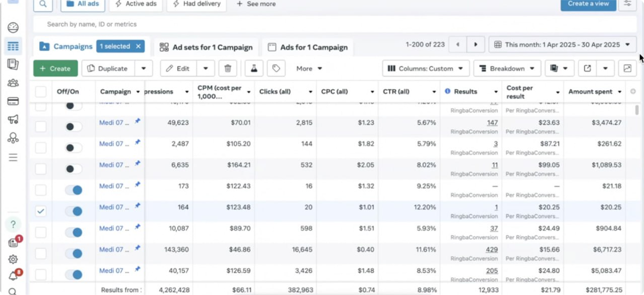This screenshot has width=644, height=295.
Task: Open the dropdown arrow next to Duplicate
Action: pos(143,69)
